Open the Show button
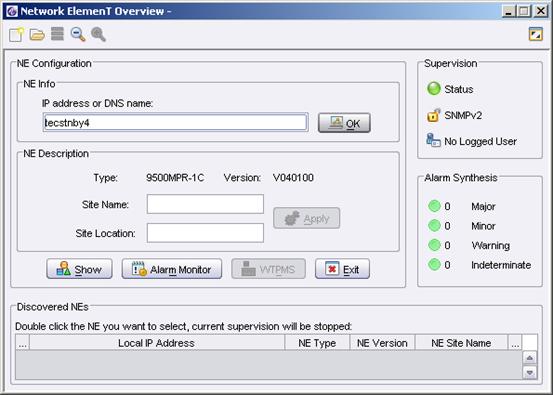This screenshot has height=395, width=553. pyautogui.click(x=79, y=269)
